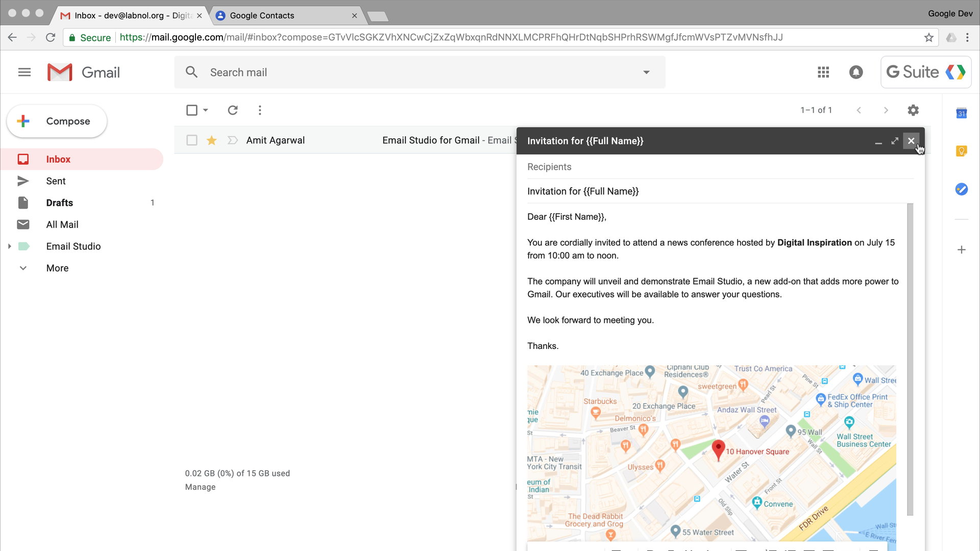Viewport: 980px width, 551px height.
Task: Expand the Email Studio label
Action: point(9,246)
